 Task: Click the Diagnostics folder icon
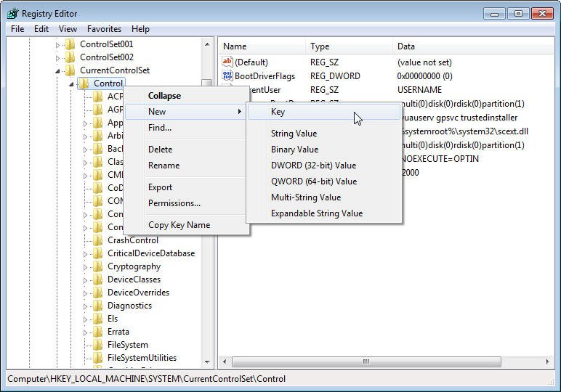[x=98, y=306]
